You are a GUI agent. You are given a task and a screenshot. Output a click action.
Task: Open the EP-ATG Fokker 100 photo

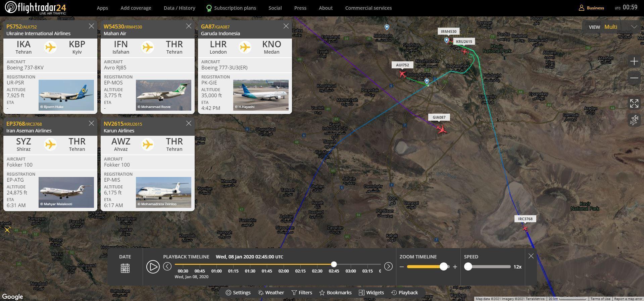tap(66, 192)
